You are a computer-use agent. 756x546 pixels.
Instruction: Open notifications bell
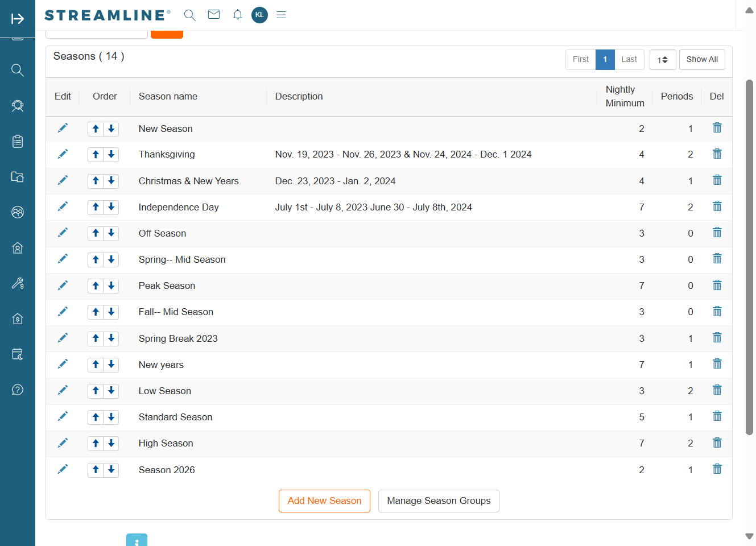pos(238,15)
